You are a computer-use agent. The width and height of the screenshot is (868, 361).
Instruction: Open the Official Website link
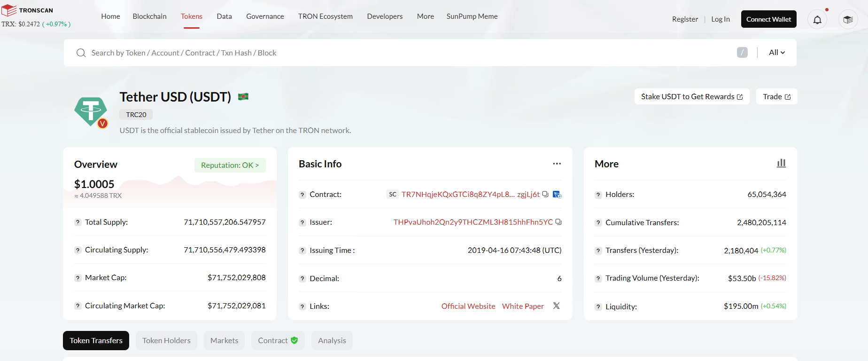(468, 306)
